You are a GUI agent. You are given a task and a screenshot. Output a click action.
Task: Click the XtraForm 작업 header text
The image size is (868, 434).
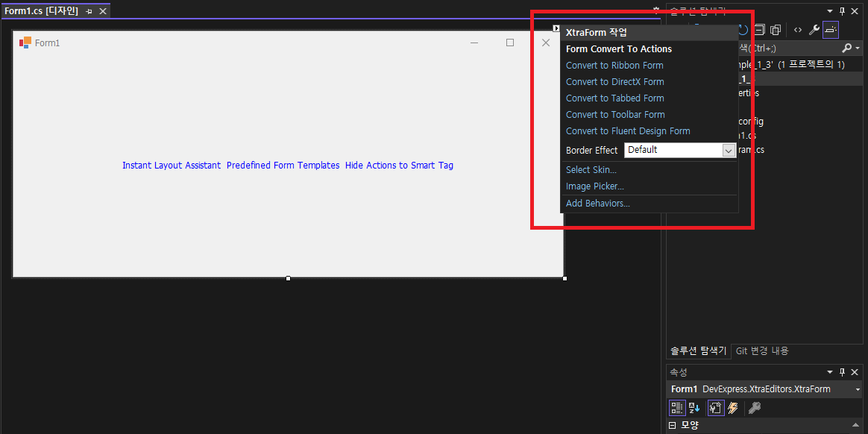pyautogui.click(x=596, y=32)
